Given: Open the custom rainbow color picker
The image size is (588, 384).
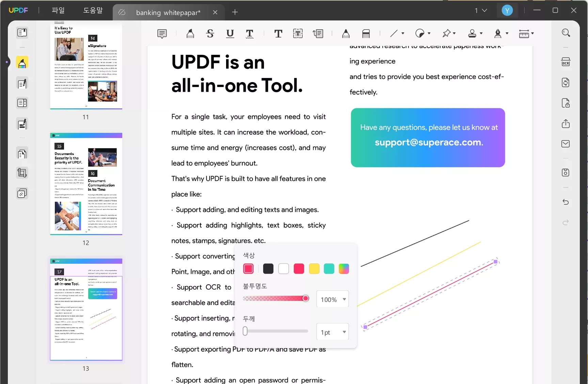Looking at the screenshot, I should [344, 269].
